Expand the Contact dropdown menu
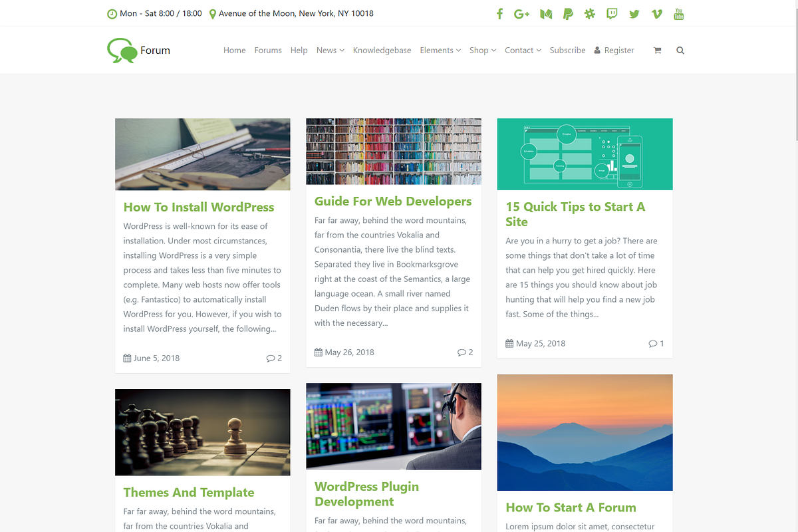798x532 pixels. pyautogui.click(x=523, y=51)
